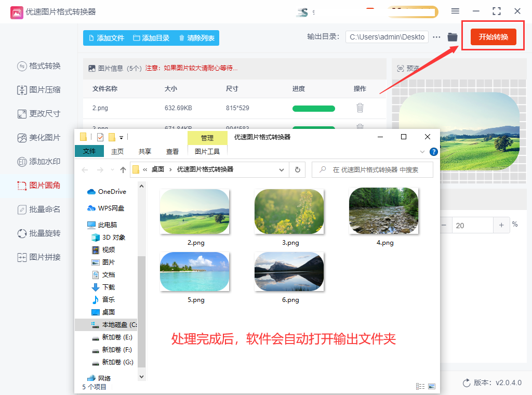Select the 添加水印 add watermark tool
This screenshot has height=395, width=532.
pyautogui.click(x=38, y=162)
